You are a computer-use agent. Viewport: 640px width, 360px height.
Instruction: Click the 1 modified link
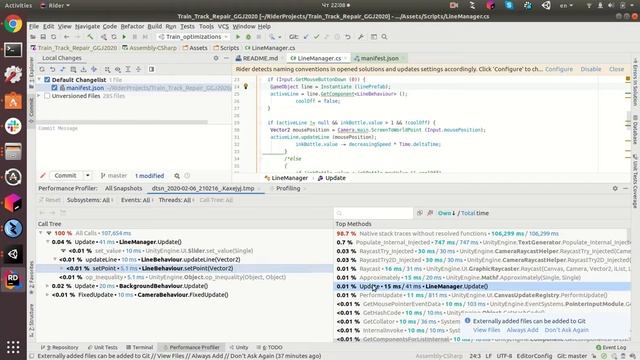point(149,176)
